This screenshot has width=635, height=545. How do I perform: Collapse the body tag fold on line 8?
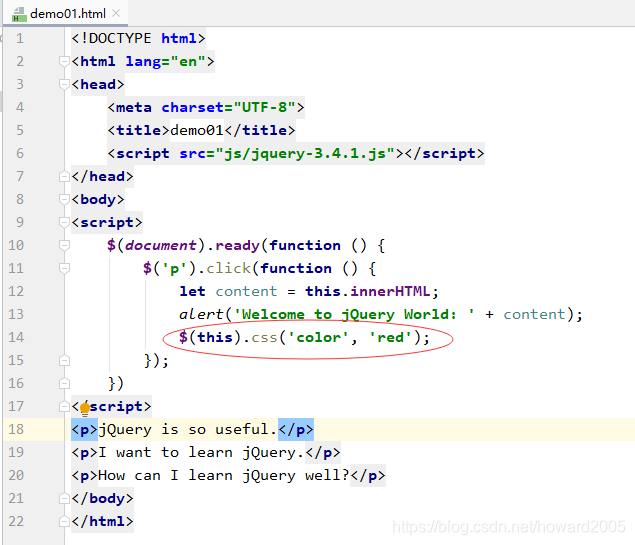pos(64,199)
